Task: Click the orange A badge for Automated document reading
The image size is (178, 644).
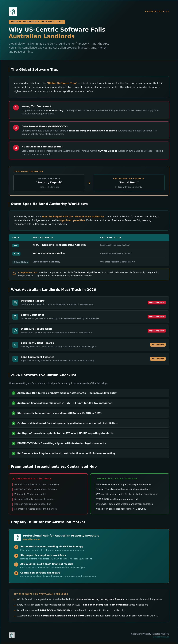Action: click(16, 547)
